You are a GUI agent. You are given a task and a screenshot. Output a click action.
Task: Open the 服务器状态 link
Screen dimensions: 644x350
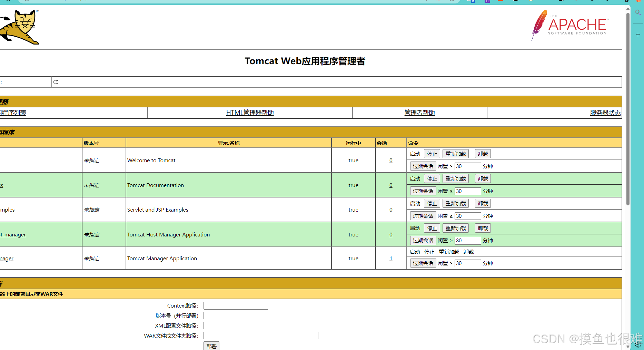[x=605, y=113]
